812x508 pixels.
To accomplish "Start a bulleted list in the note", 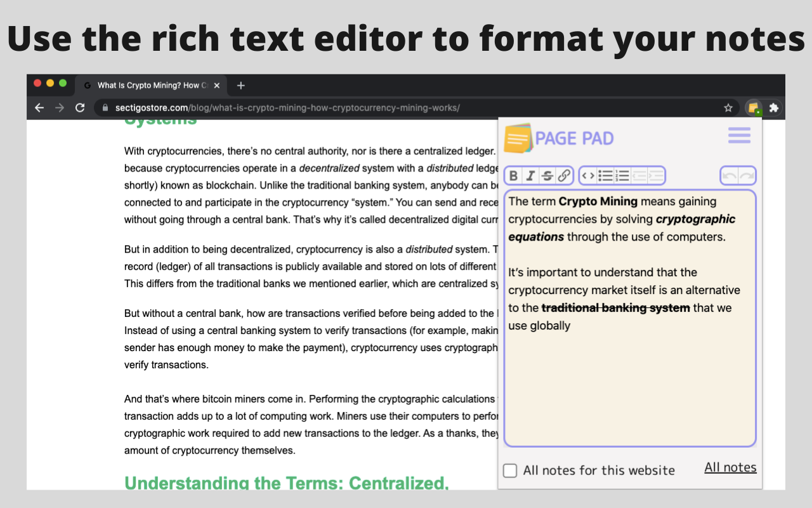I will [x=606, y=176].
